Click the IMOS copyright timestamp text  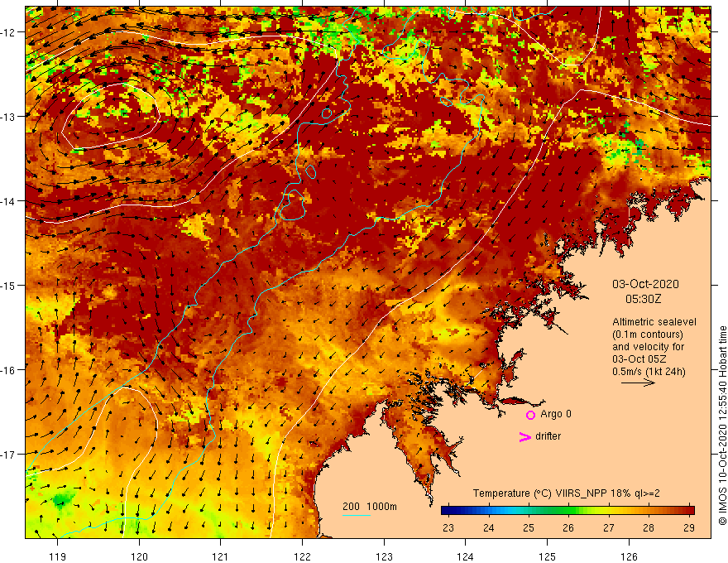point(722,426)
